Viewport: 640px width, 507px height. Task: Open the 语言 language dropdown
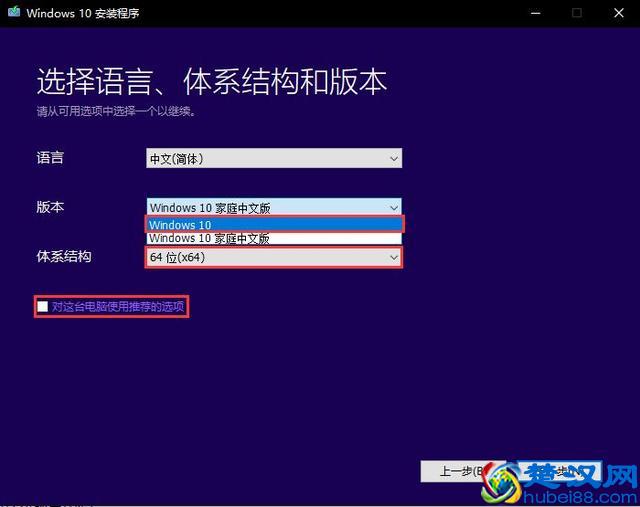click(274, 158)
